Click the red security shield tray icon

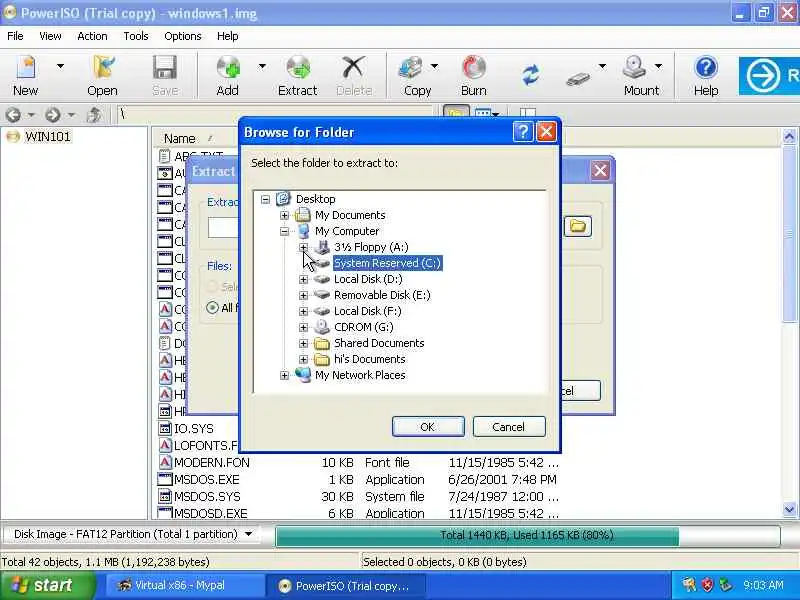coord(708,585)
